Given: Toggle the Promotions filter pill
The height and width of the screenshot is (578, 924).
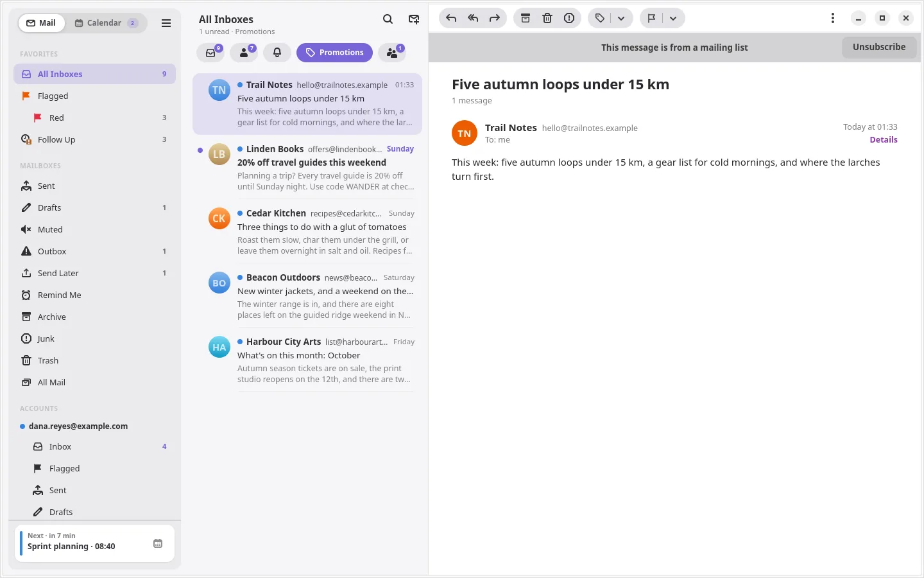Looking at the screenshot, I should 334,53.
